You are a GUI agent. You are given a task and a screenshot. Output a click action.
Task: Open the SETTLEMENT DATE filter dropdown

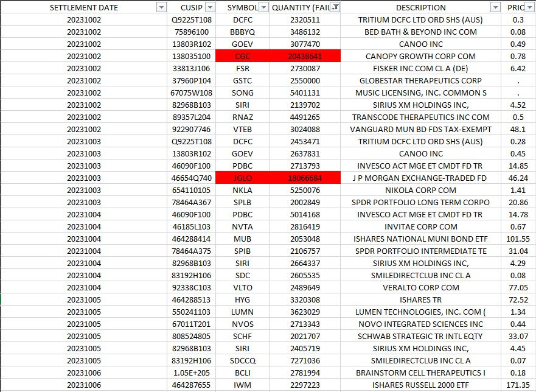pos(161,7)
